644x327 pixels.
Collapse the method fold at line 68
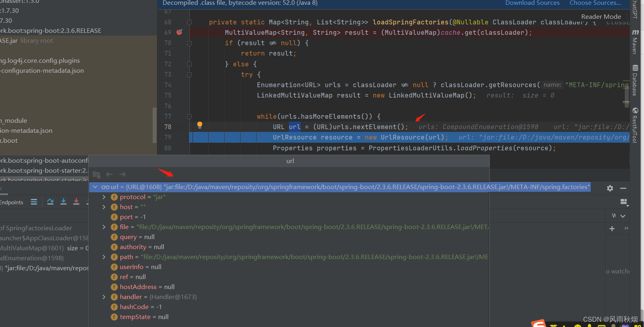(x=189, y=22)
